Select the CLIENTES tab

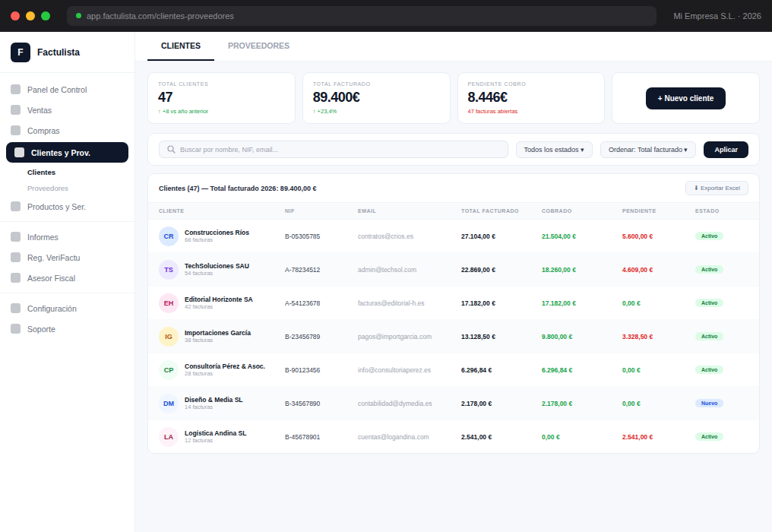click(181, 46)
